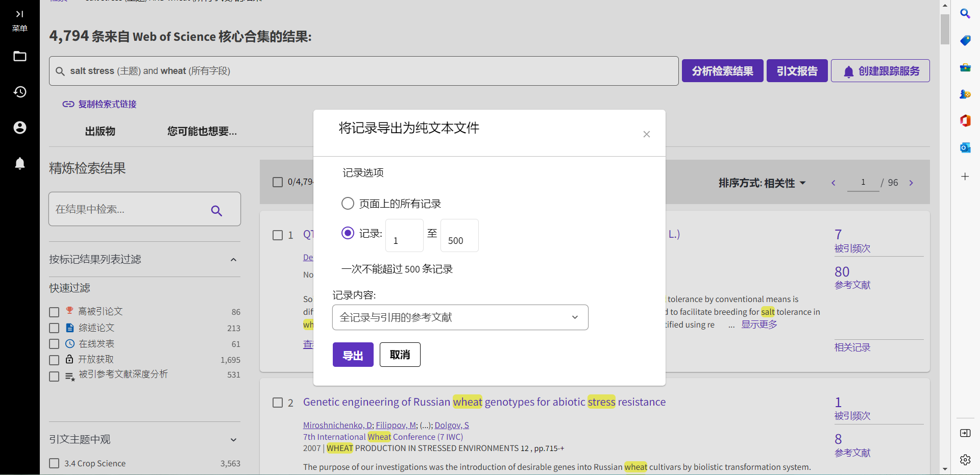Open search history via the clock icon
This screenshot has height=475, width=980.
pyautogui.click(x=19, y=92)
